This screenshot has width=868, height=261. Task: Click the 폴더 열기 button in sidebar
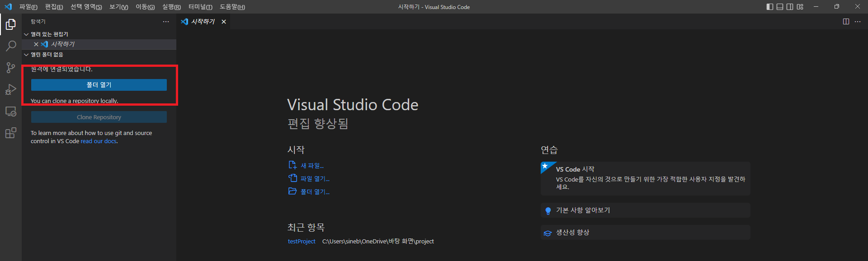click(99, 85)
